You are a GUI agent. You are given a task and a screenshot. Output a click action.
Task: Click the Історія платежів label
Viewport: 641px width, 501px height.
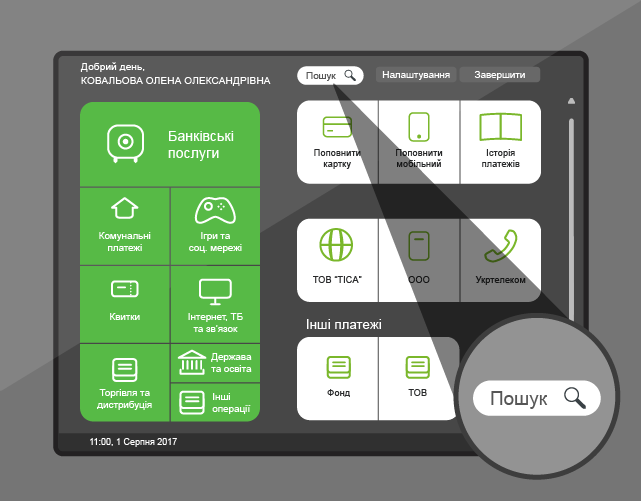(500, 158)
